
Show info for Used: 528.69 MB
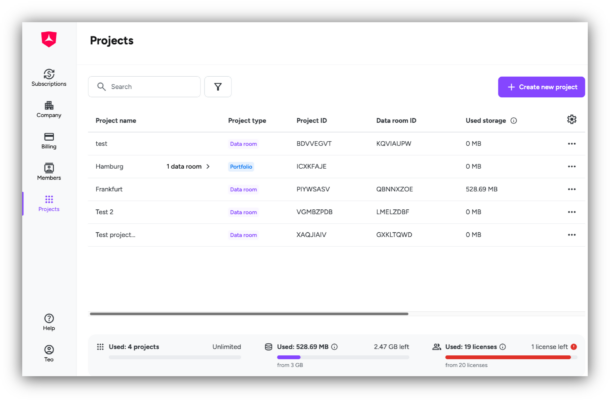tap(334, 347)
